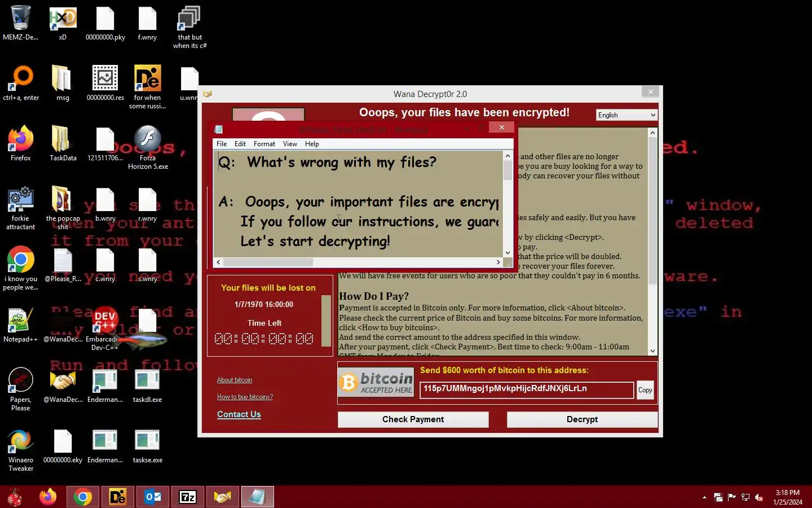812x508 pixels.
Task: Open the 'ctrl+a, enter' desktop shortcut
Action: coord(21,84)
